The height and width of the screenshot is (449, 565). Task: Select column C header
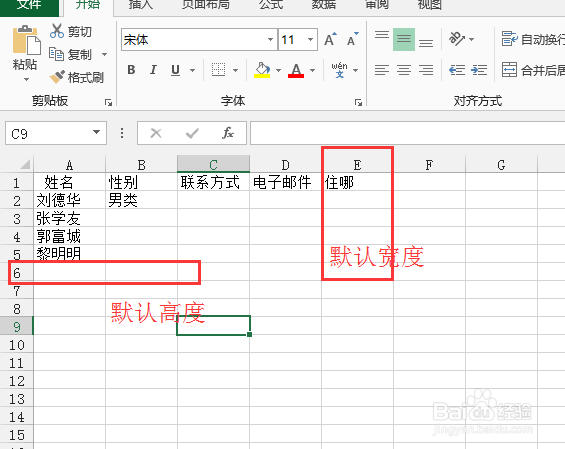213,164
